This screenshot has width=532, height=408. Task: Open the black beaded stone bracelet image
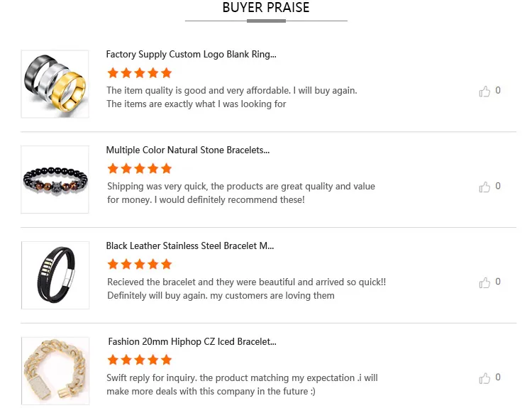tap(55, 180)
